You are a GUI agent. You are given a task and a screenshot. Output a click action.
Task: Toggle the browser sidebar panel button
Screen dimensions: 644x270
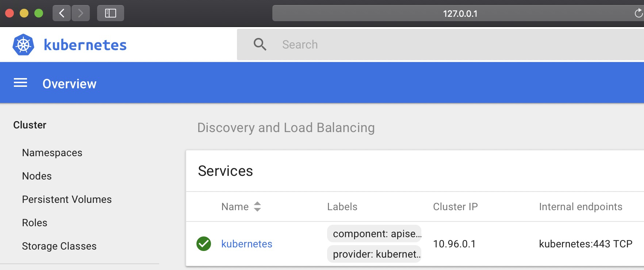click(x=110, y=13)
